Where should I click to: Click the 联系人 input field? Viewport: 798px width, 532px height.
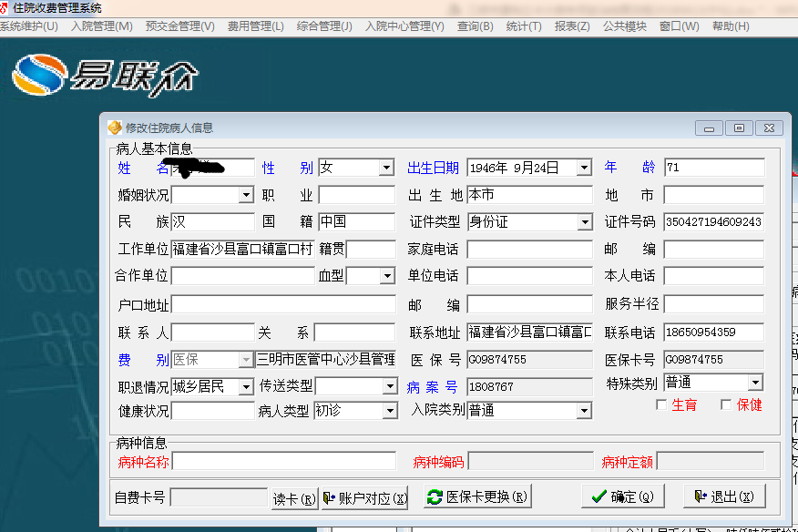pos(213,332)
